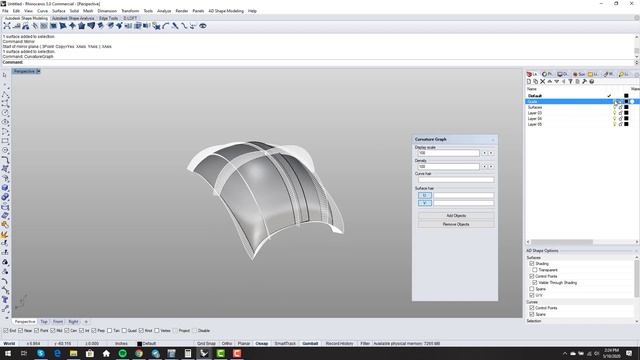Toggle Surfaces layer visibility bulb
This screenshot has width=640, height=360.
[614, 107]
